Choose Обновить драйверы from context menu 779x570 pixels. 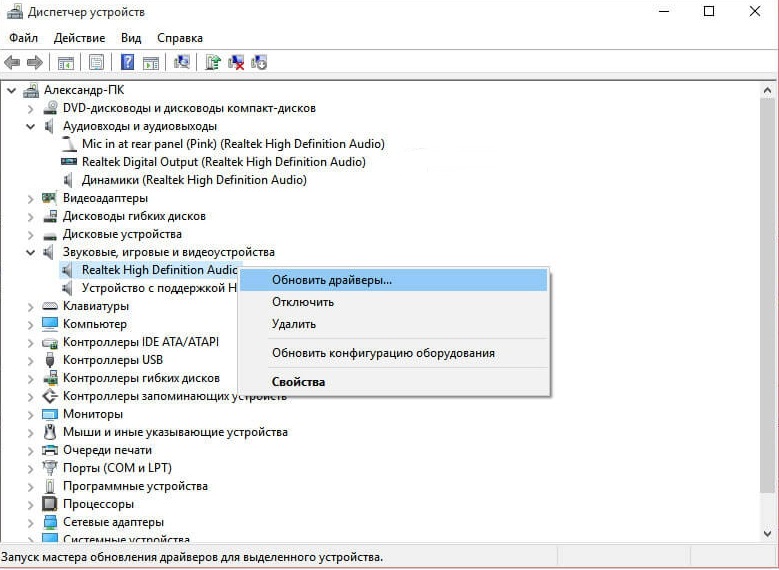pos(331,280)
